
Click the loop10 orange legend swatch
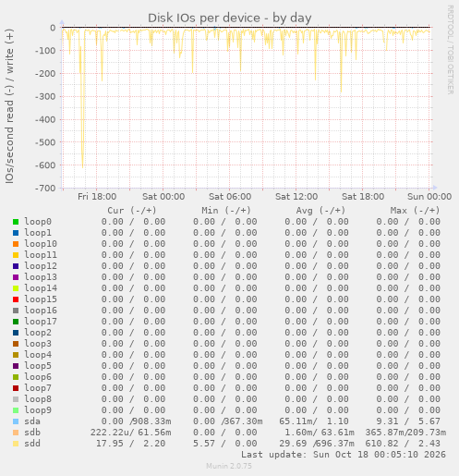click(16, 244)
